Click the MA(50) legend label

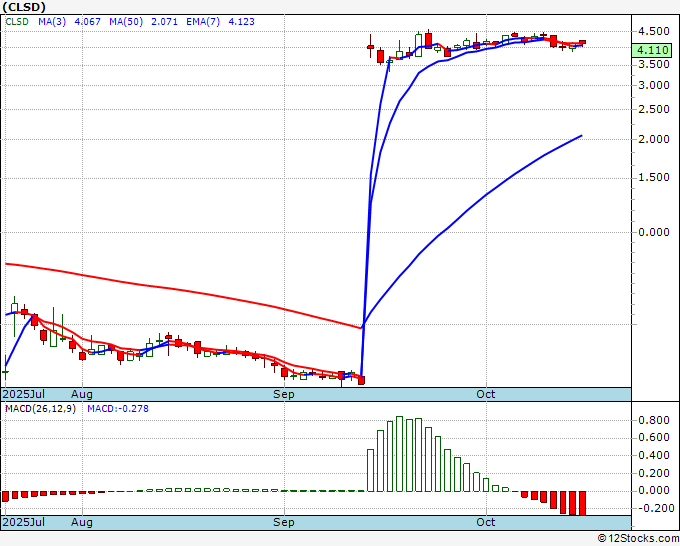[x=126, y=22]
